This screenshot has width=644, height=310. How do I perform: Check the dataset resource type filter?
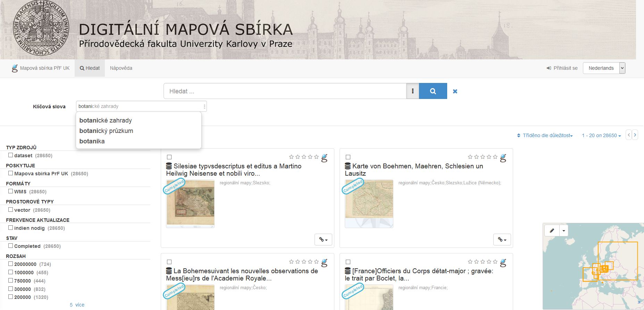pyautogui.click(x=11, y=155)
